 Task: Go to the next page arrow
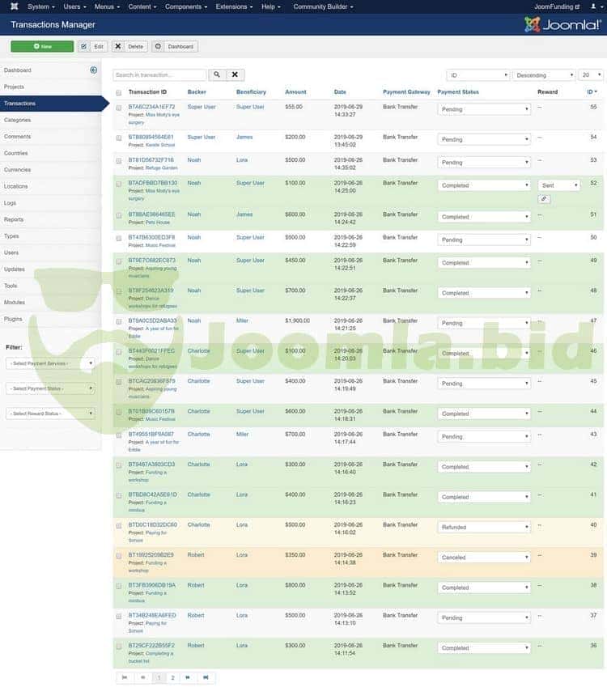188,677
